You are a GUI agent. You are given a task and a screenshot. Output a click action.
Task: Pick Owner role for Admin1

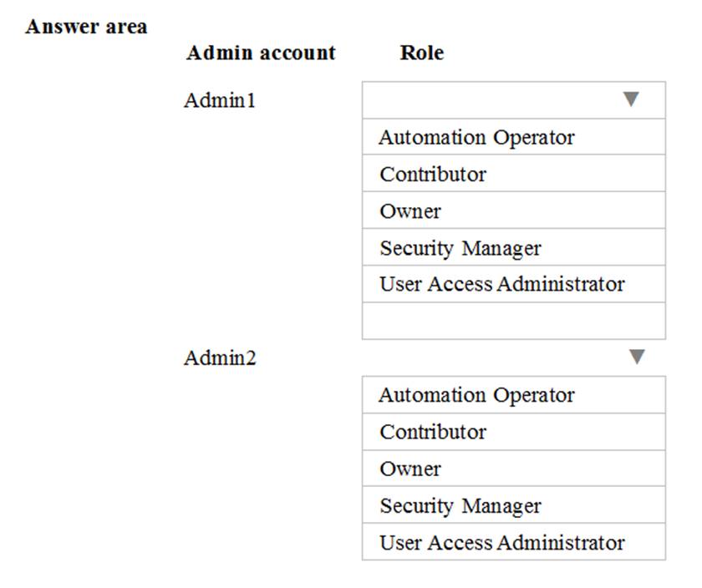click(410, 211)
